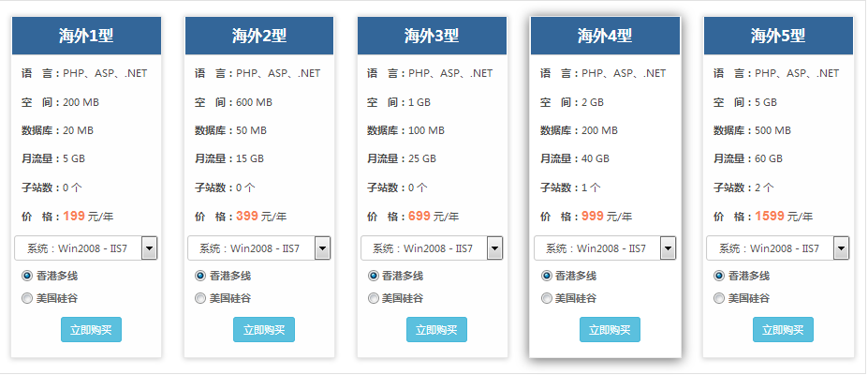
Task: Click the 海外4型 card header
Action: coord(605,36)
